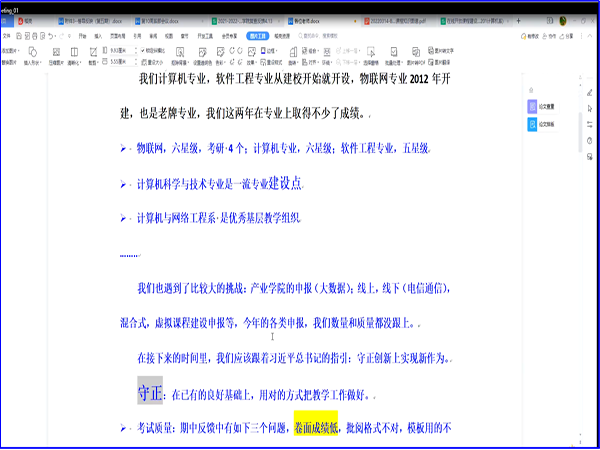Open the 边框 picture border dropdown
Screen dimensions: 600x450
[x=269, y=51]
